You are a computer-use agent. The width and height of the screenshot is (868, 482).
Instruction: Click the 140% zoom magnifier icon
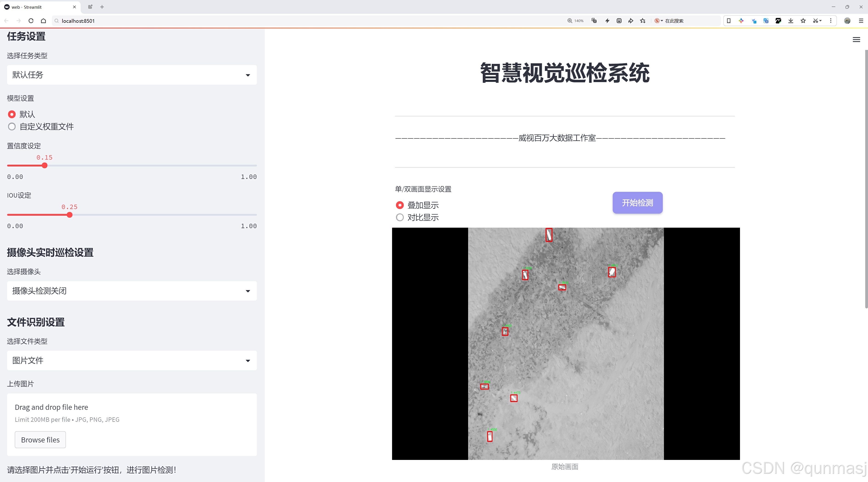pyautogui.click(x=570, y=20)
